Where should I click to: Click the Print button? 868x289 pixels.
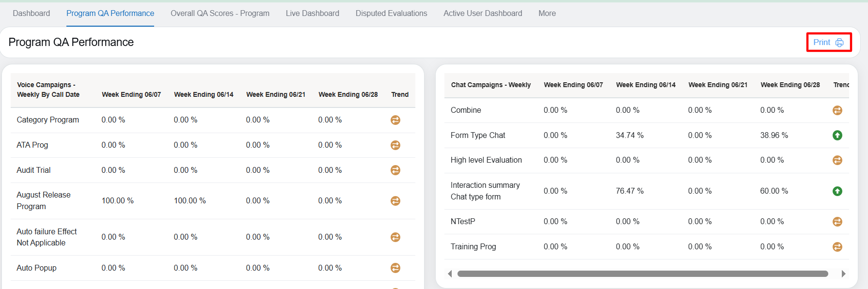(828, 43)
